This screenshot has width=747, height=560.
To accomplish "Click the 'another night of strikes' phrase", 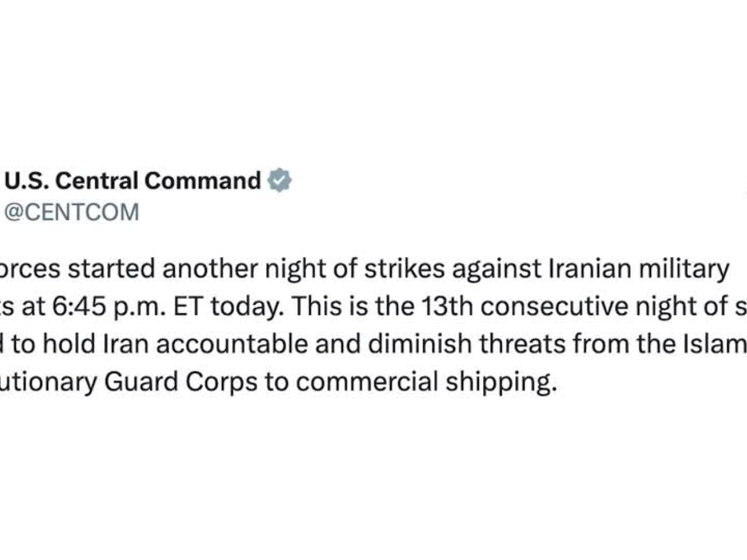I will coord(304,269).
